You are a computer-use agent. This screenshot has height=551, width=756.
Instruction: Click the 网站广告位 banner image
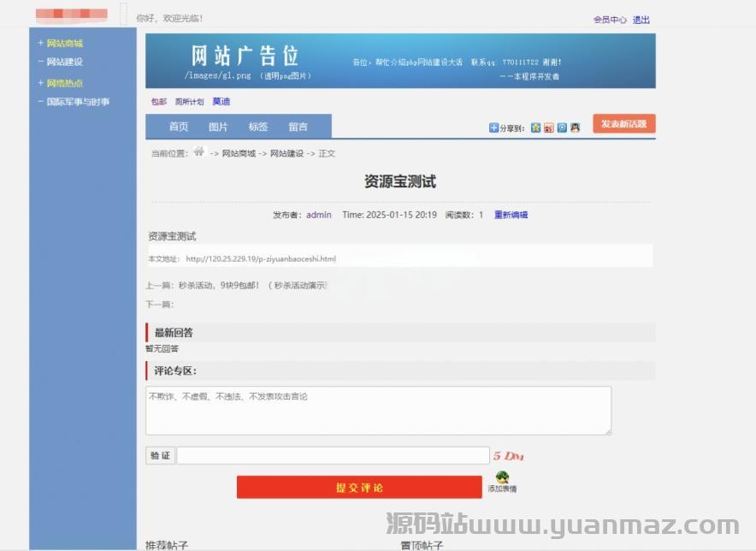tap(400, 61)
